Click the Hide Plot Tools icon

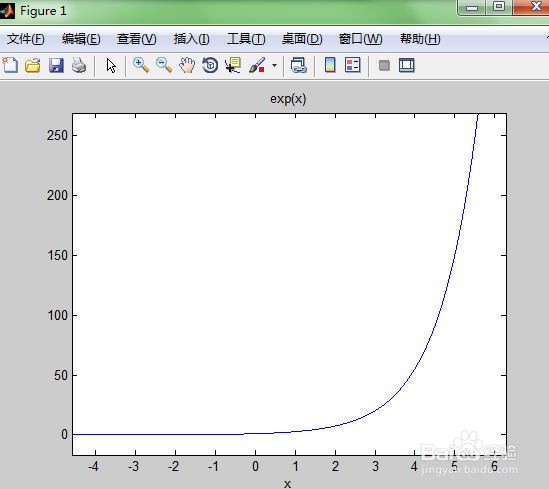pos(384,65)
